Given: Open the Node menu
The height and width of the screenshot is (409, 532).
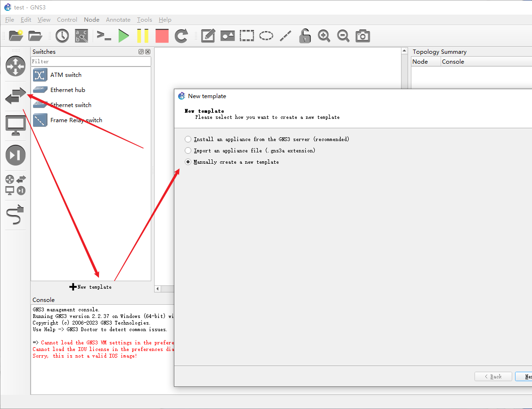Looking at the screenshot, I should click(91, 20).
